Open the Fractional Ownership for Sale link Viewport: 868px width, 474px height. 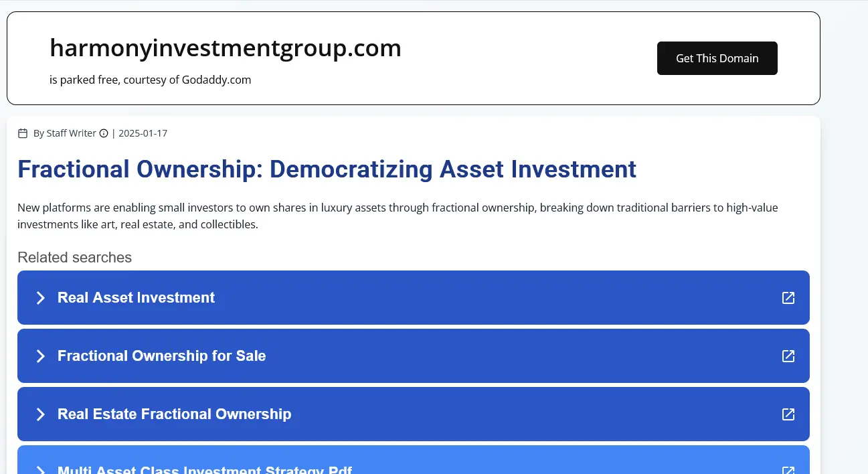coord(161,356)
